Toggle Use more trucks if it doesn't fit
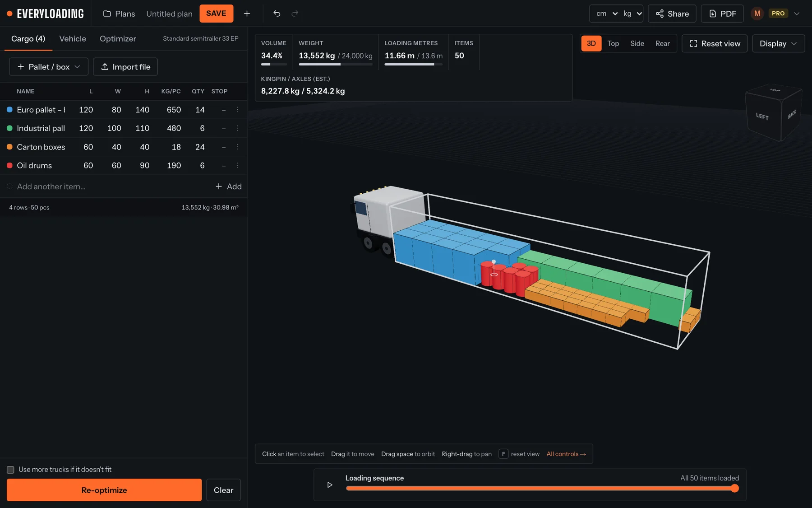This screenshot has width=812, height=508. point(10,470)
